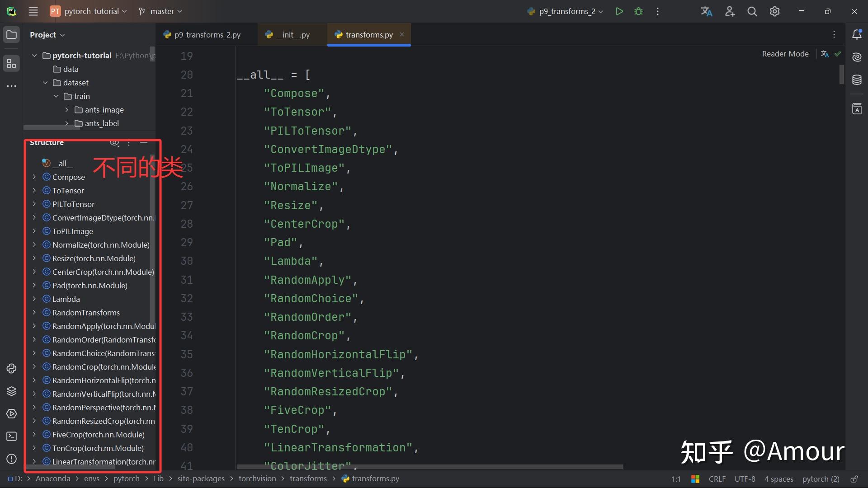Toggle read-only lock in status bar
The height and width of the screenshot is (488, 868).
coord(854,479)
